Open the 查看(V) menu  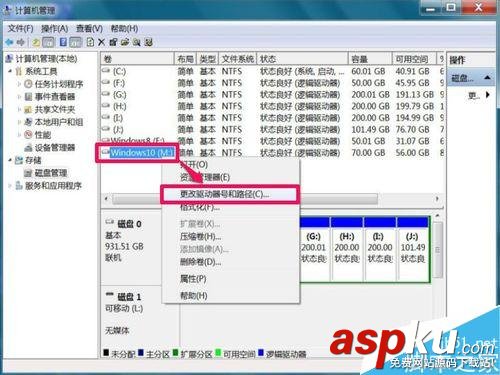tap(89, 29)
